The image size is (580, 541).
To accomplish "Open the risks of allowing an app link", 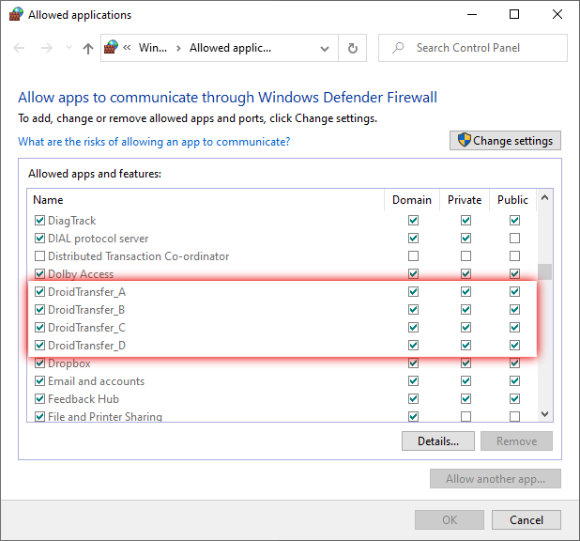I will tap(154, 142).
